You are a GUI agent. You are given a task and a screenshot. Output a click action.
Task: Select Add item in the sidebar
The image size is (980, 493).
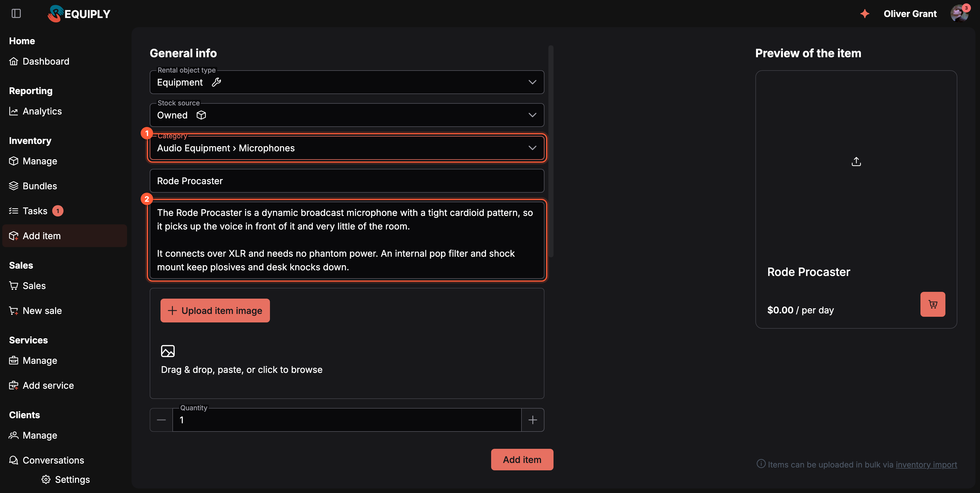[x=65, y=236]
